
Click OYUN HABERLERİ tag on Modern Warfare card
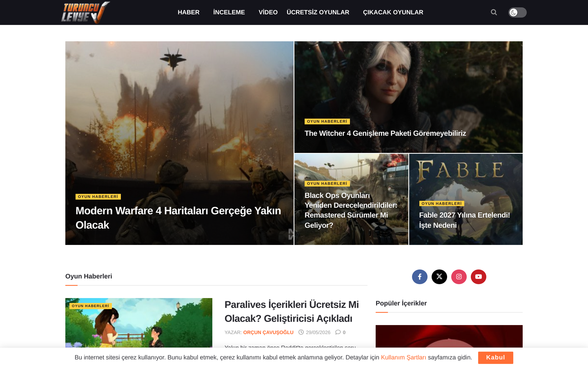[x=98, y=197]
